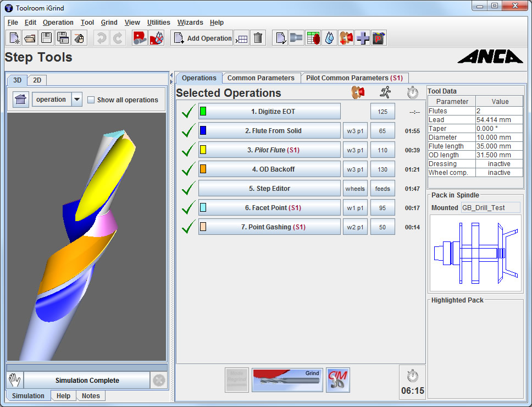Click the Diameter value 10.000 mm cell
The height and width of the screenshot is (407, 532).
[499, 137]
